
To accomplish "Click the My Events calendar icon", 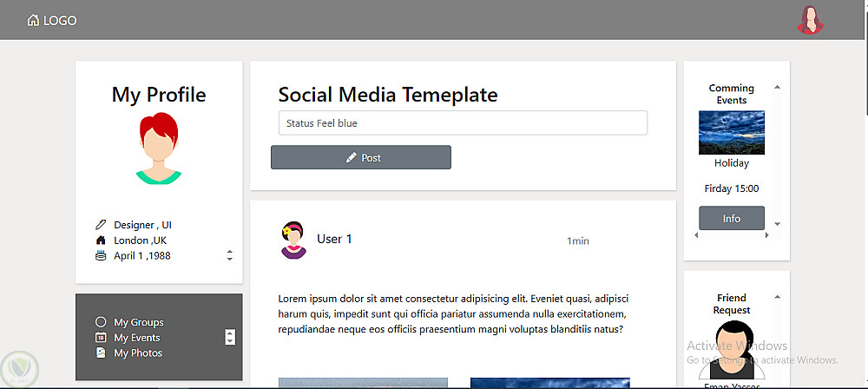I will click(101, 338).
